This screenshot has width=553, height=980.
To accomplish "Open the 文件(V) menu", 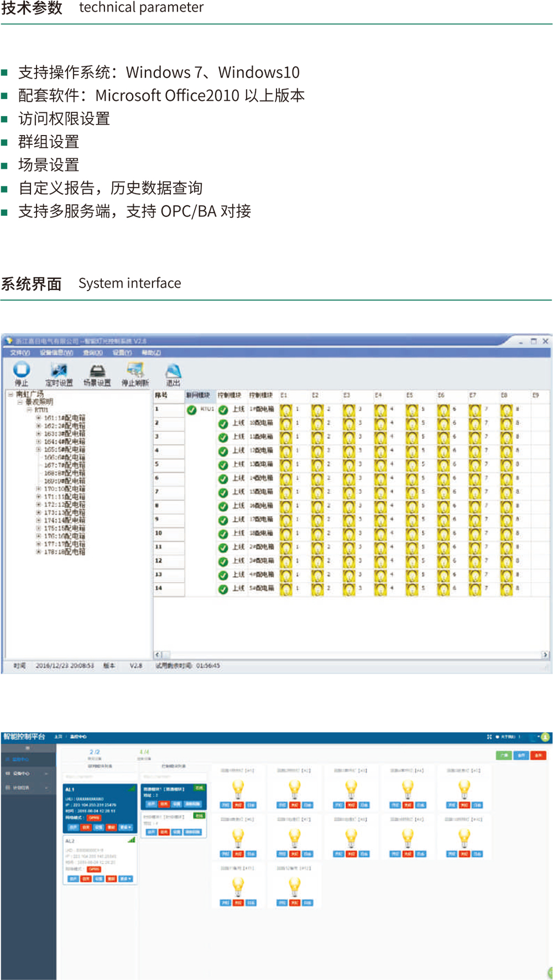I will [20, 352].
